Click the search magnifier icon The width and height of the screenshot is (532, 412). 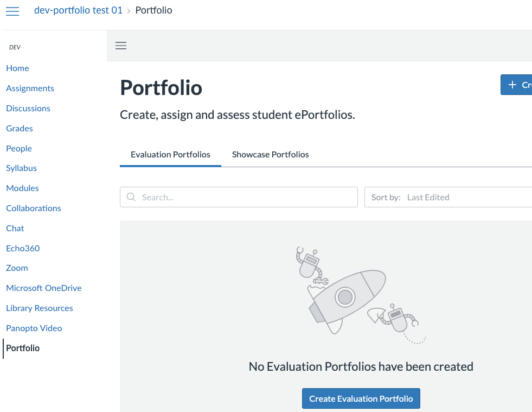(131, 197)
